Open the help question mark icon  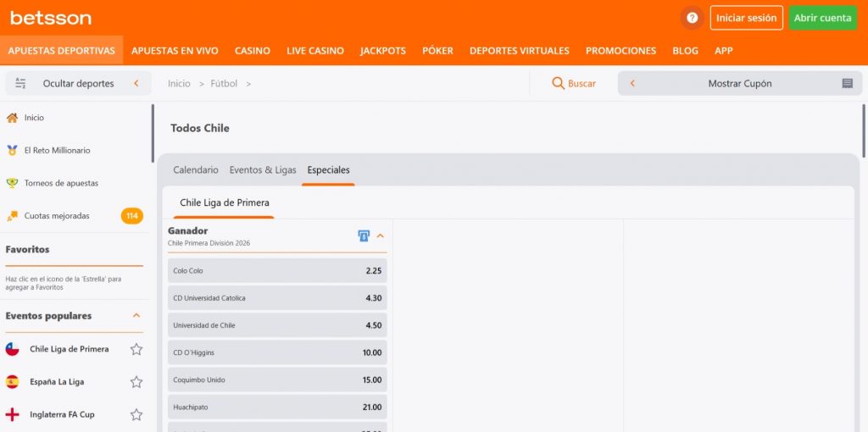[692, 18]
